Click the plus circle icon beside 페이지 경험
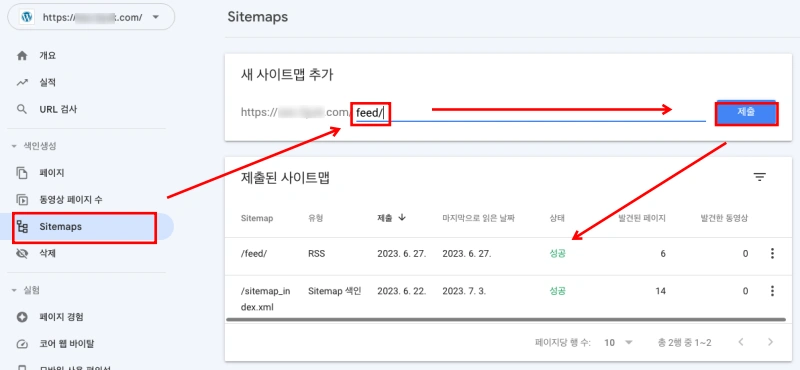The width and height of the screenshot is (800, 370). point(22,317)
